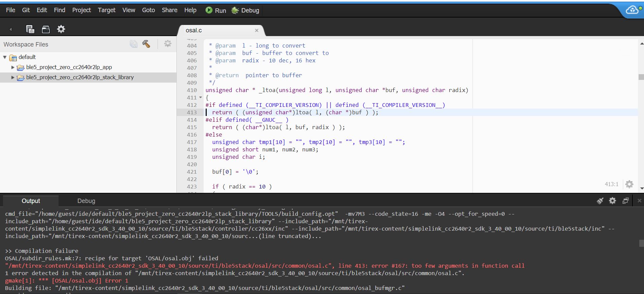644x294 pixels.
Task: Click the Output panel scrollbar thumb
Action: (641, 243)
